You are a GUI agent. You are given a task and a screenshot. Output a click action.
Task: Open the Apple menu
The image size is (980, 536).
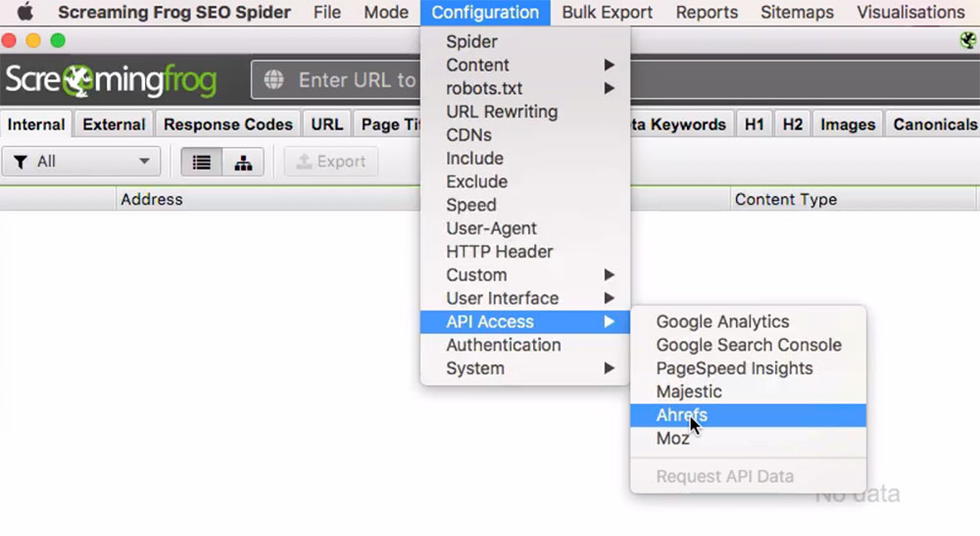pos(24,12)
